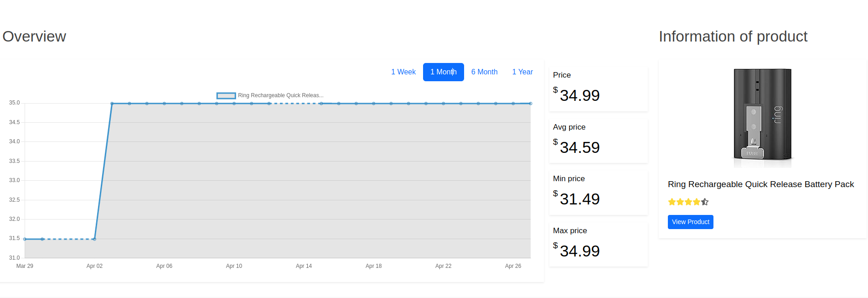
Task: Click the Avg price label
Action: (569, 127)
